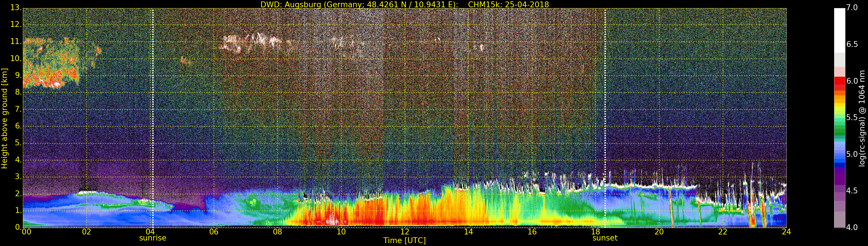Click the 13 tick label on the height axis
Image resolution: width=868 pixels, height=246 pixels.
click(x=15, y=8)
